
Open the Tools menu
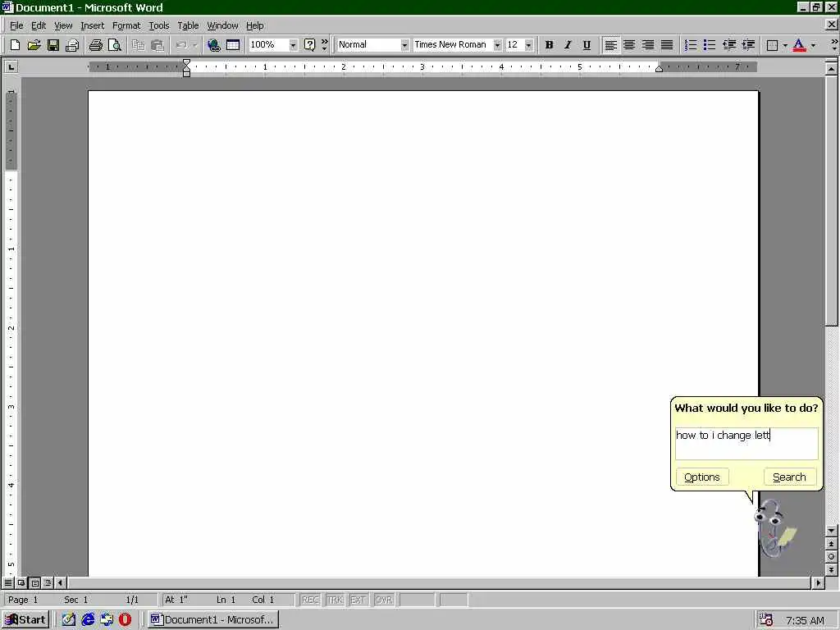pos(158,25)
